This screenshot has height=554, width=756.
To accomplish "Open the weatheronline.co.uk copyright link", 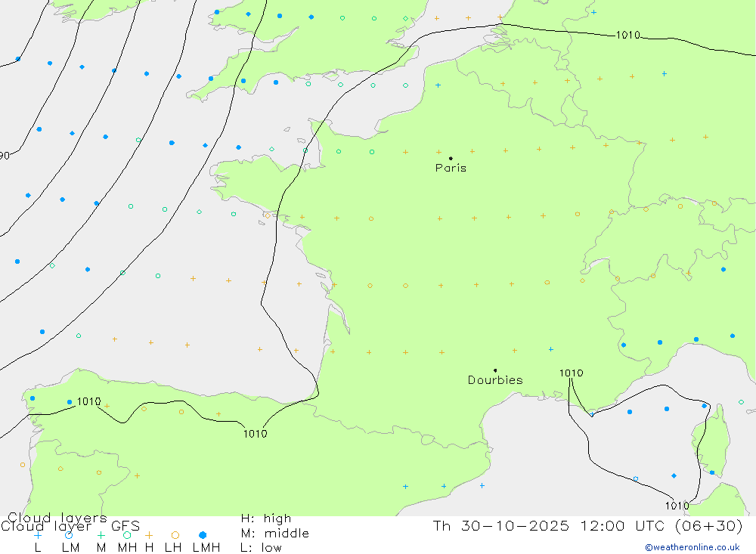I will [x=692, y=547].
